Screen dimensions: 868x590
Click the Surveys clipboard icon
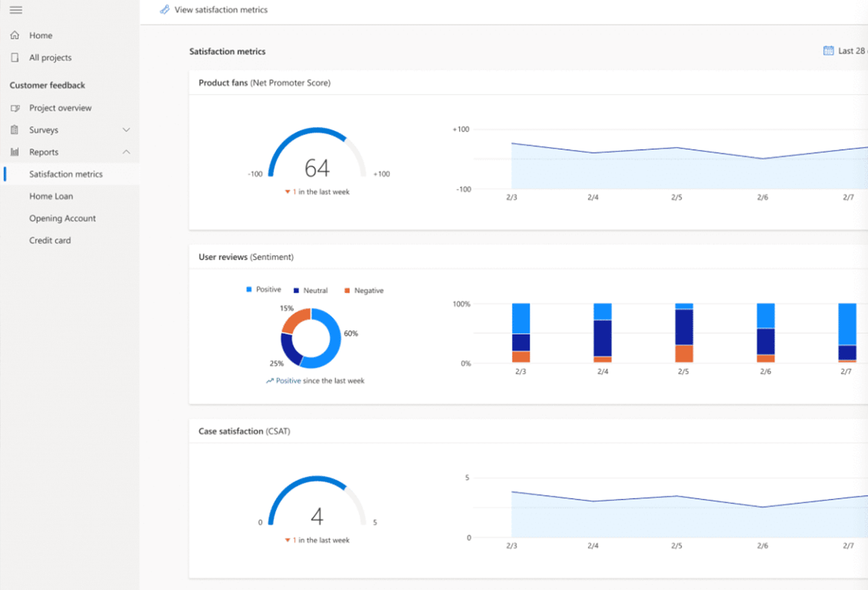(x=15, y=130)
